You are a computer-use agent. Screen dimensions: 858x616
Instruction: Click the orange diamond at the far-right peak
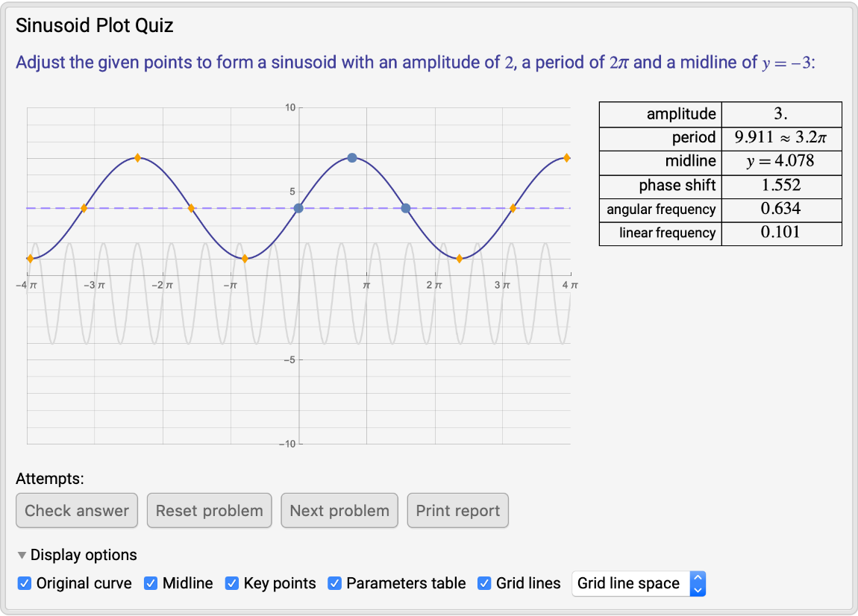pyautogui.click(x=567, y=158)
